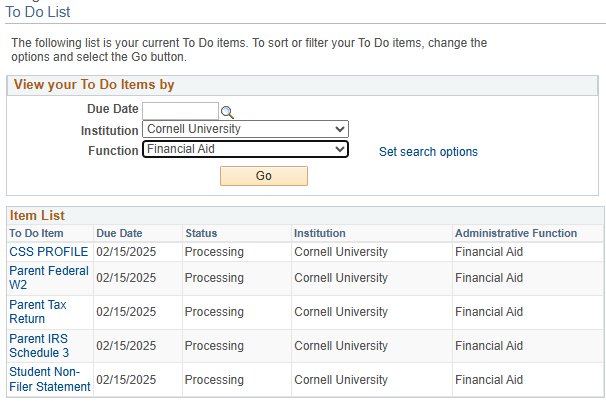Expand the Function dropdown showing Financial Aid
606x401 pixels.
coord(245,149)
